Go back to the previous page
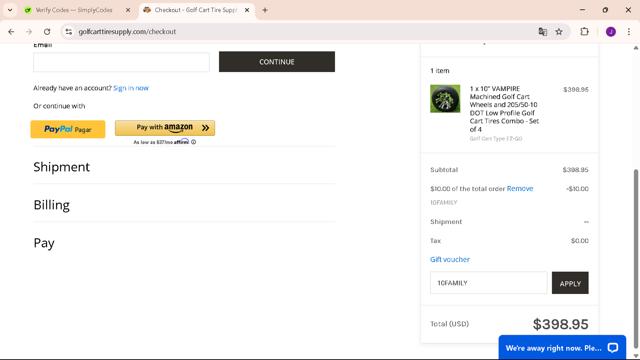 tap(11, 31)
